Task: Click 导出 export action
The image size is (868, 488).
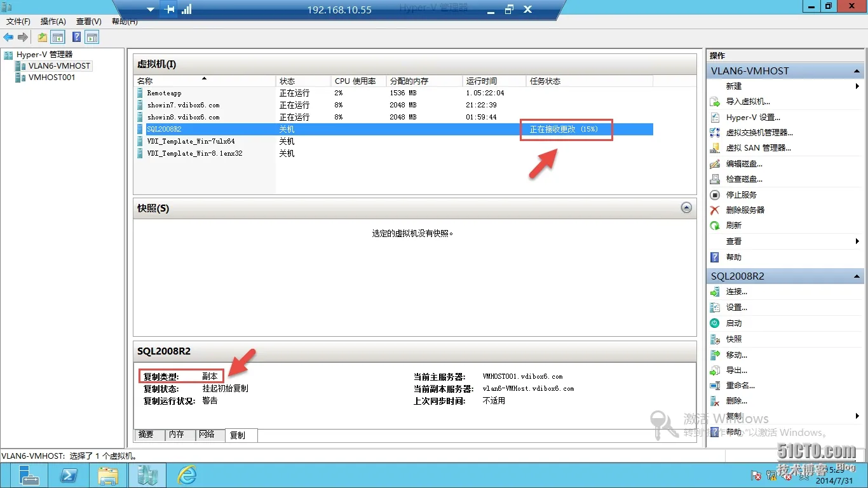Action: (x=736, y=370)
